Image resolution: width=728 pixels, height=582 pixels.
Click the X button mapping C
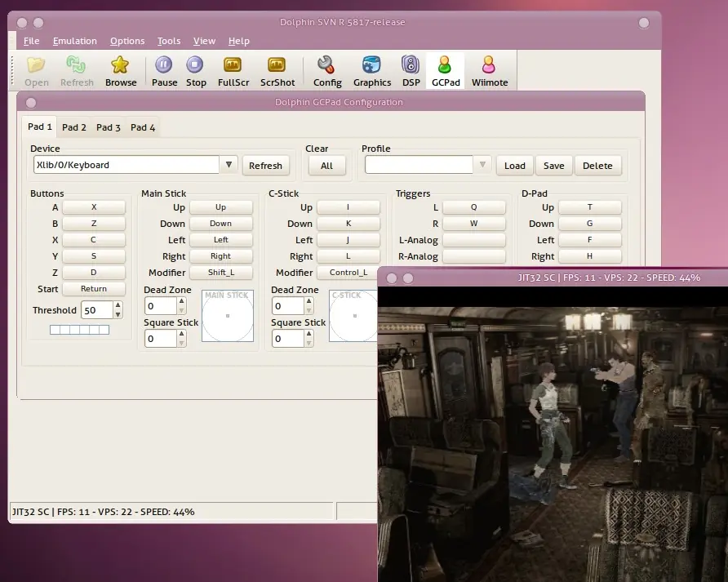point(94,240)
